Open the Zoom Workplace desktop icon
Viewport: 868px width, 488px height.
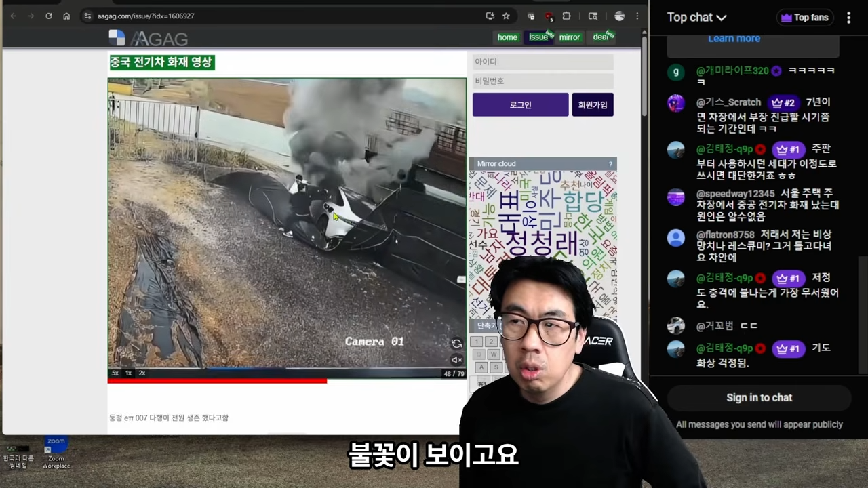coord(56,452)
